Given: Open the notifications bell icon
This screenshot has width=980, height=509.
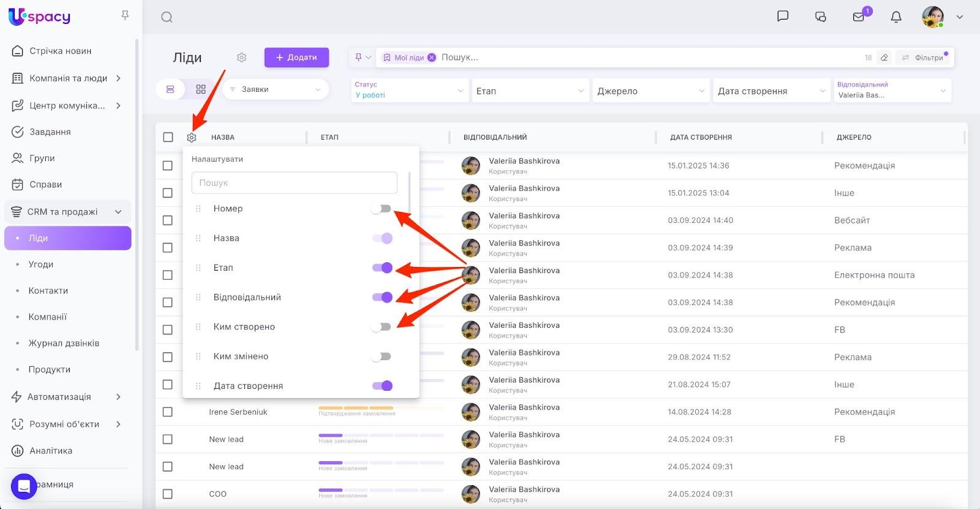Looking at the screenshot, I should point(895,17).
